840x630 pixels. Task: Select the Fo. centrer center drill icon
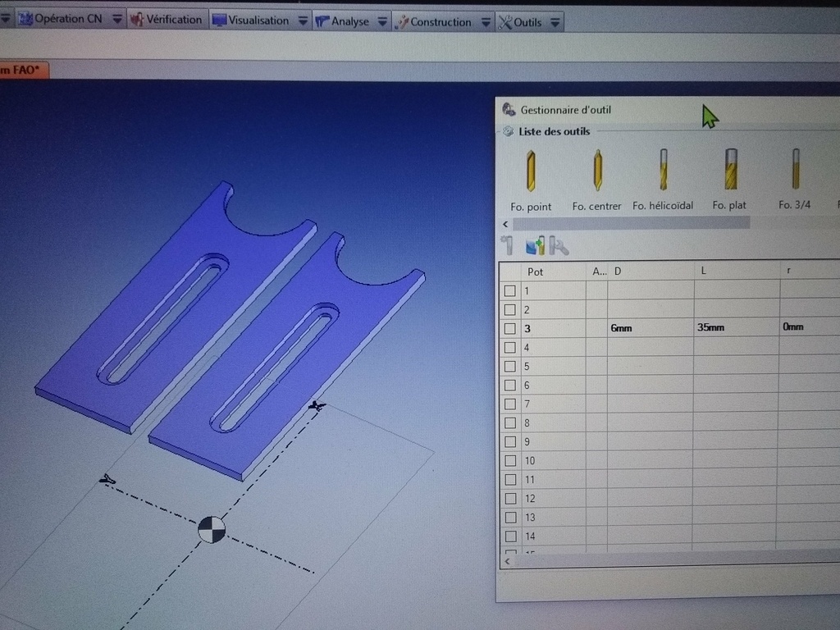point(597,171)
